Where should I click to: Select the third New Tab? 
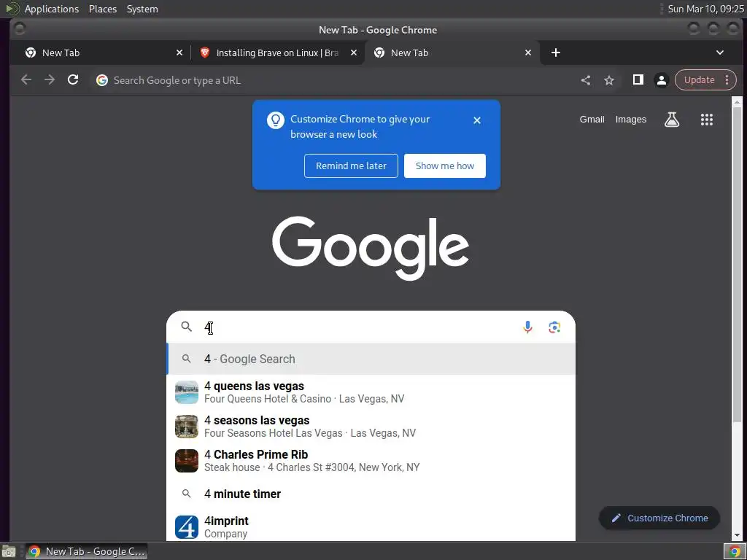click(x=452, y=52)
